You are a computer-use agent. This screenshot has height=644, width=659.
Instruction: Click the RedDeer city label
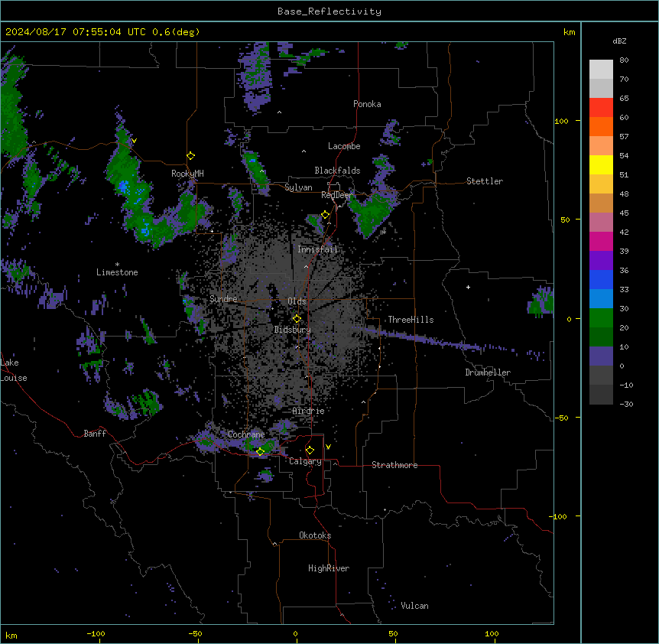[x=336, y=195]
